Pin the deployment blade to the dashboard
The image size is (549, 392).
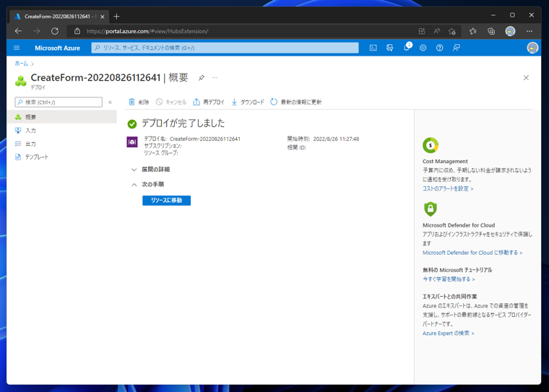pos(202,78)
